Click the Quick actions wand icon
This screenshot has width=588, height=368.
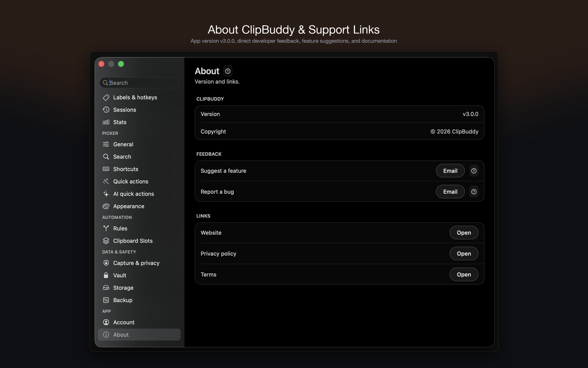point(106,181)
